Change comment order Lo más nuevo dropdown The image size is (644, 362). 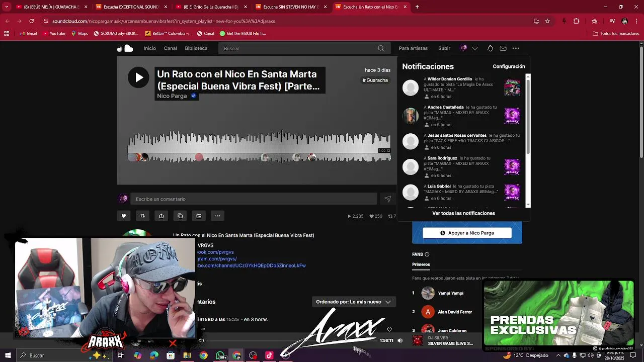coord(353,302)
